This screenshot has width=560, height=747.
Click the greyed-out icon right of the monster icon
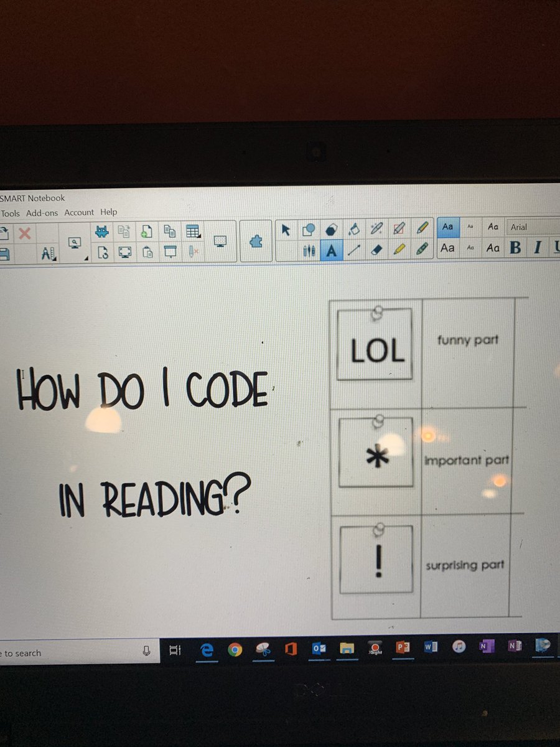tap(124, 232)
